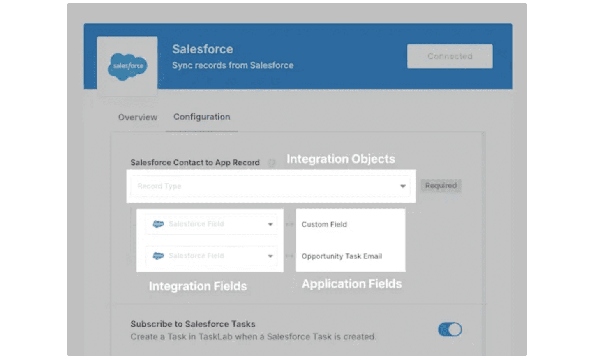Open the second Salesforce Field dropdown arrow
Viewport: 591px width, 364px height.
[x=270, y=256]
